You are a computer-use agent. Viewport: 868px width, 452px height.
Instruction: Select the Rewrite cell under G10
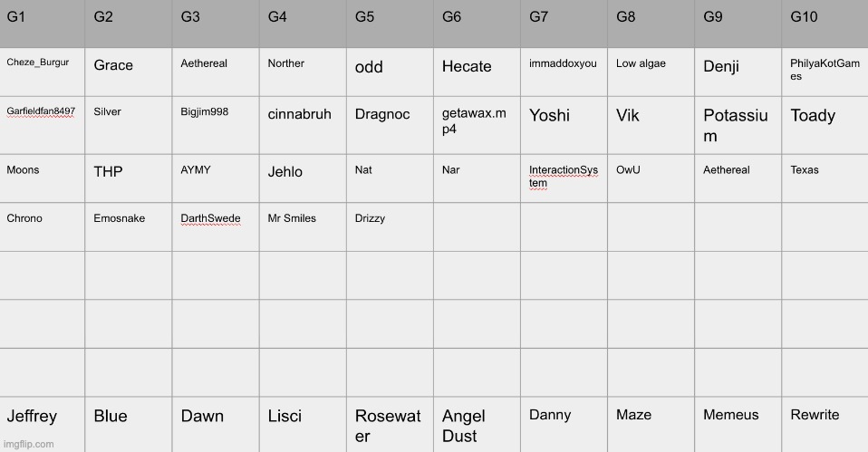825,424
